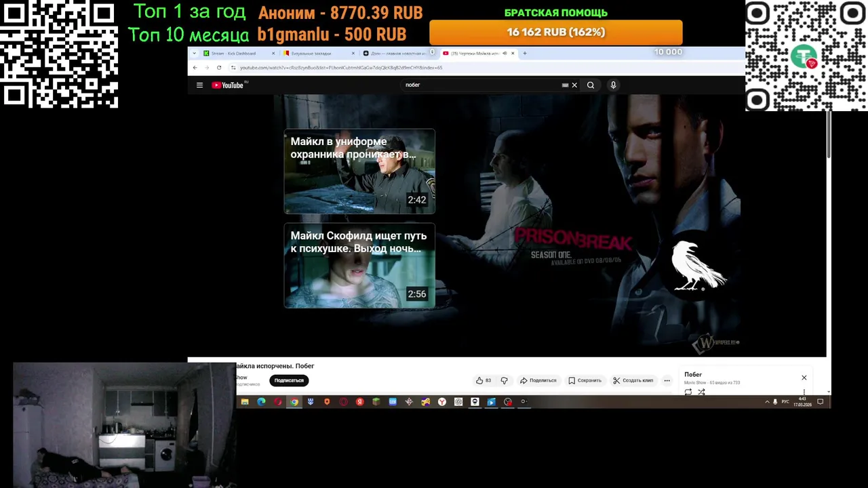Click Подписаться subscribe button
This screenshot has height=488, width=868.
click(x=289, y=381)
